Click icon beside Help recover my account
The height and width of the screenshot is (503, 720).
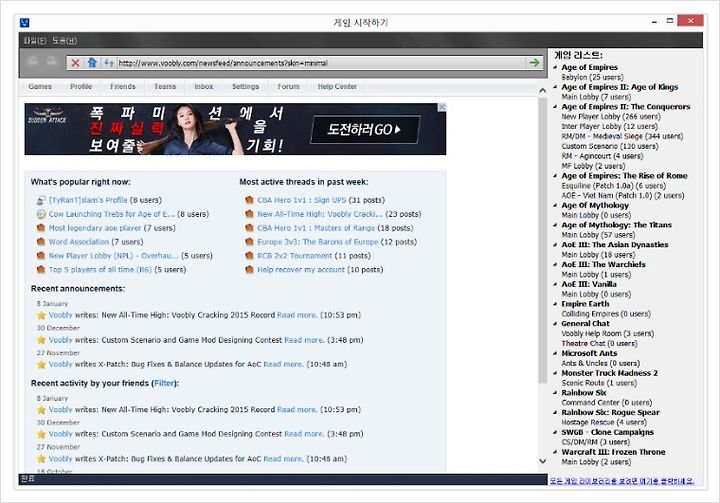pyautogui.click(x=249, y=270)
